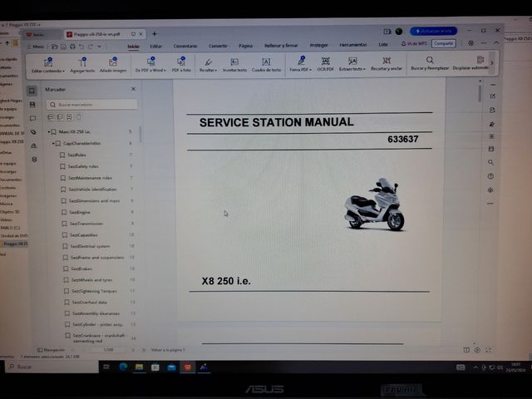
Task: Open the thumbnails panel icon below the bookmark icon
Action: tap(32, 105)
